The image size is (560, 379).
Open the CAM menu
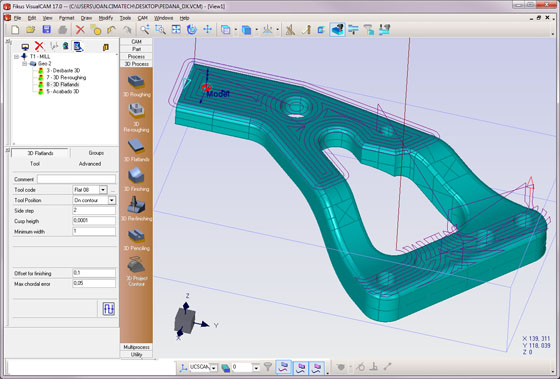(142, 18)
